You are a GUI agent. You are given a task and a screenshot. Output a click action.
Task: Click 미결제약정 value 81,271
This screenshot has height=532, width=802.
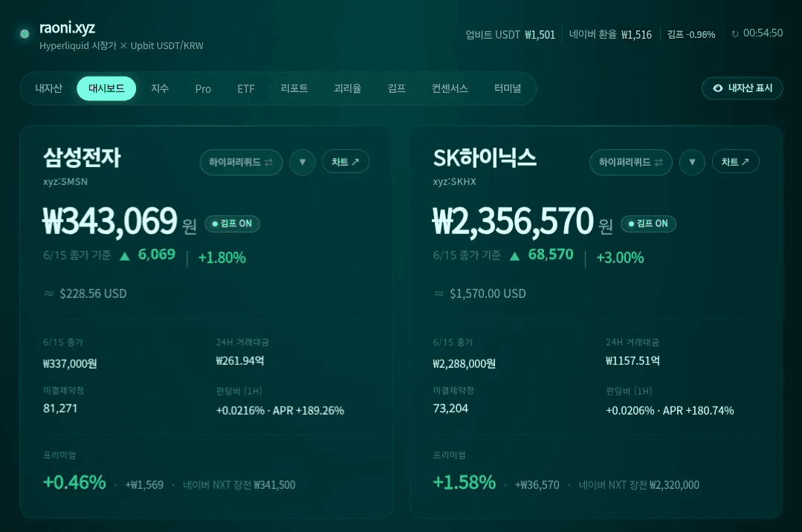[60, 408]
